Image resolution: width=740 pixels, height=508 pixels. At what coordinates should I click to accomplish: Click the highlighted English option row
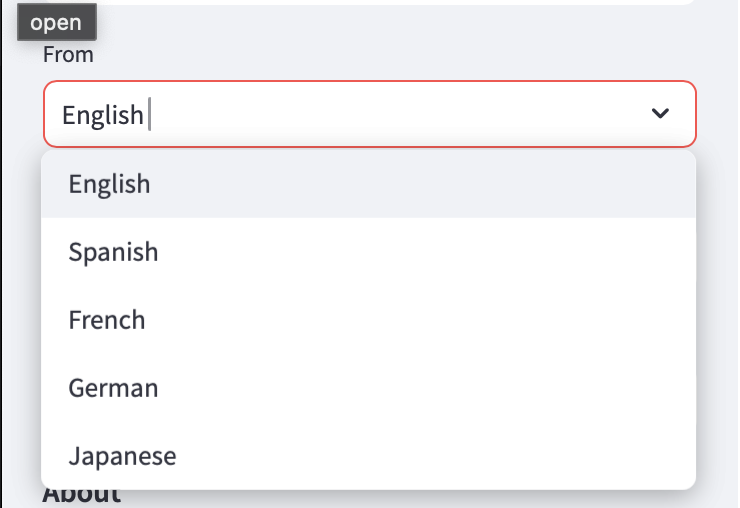[369, 184]
